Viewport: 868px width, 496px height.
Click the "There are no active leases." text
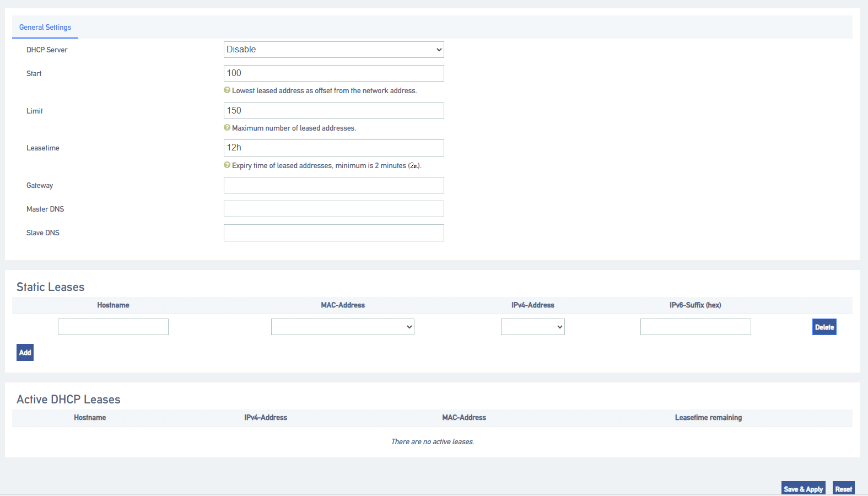(433, 442)
